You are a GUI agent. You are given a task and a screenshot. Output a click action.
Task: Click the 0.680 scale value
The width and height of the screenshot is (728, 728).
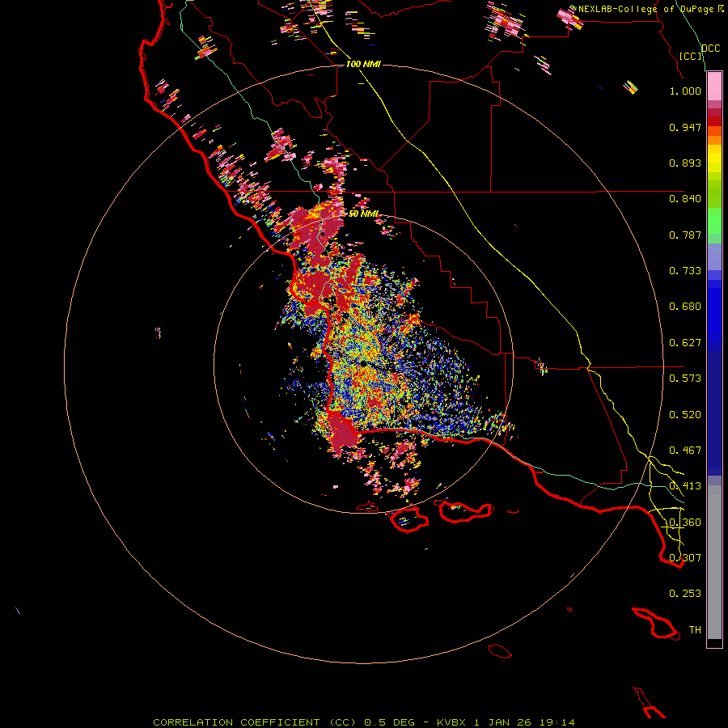(685, 307)
